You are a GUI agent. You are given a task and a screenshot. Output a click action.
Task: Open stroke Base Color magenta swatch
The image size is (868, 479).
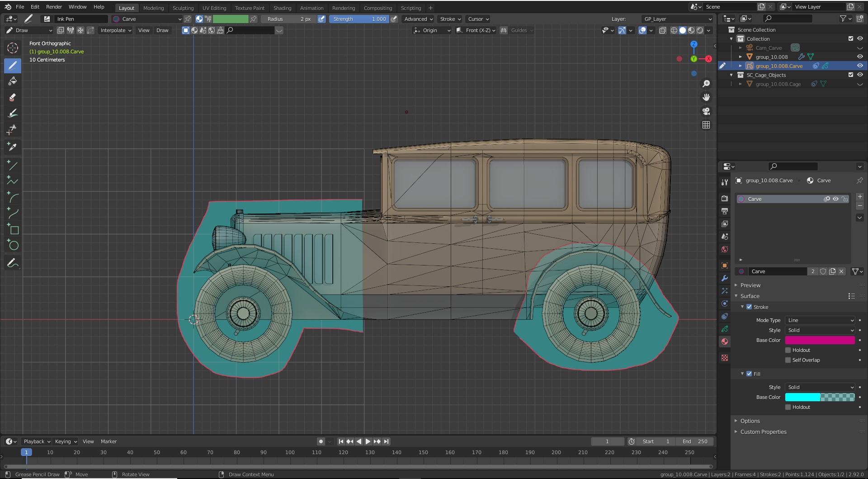pyautogui.click(x=820, y=340)
